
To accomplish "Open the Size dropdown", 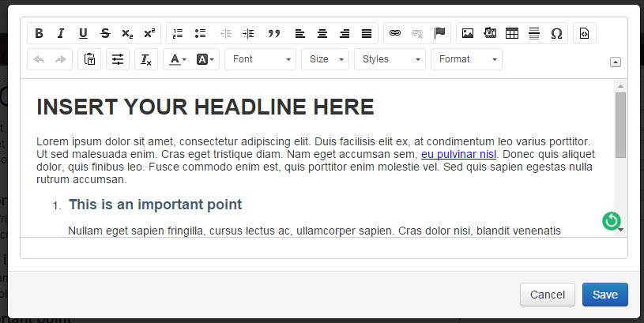I will tap(325, 59).
